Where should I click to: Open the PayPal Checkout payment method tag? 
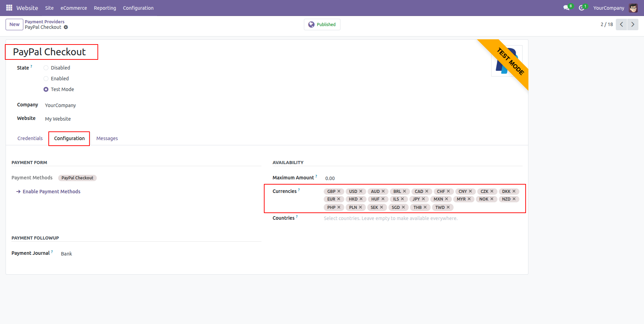pyautogui.click(x=77, y=178)
